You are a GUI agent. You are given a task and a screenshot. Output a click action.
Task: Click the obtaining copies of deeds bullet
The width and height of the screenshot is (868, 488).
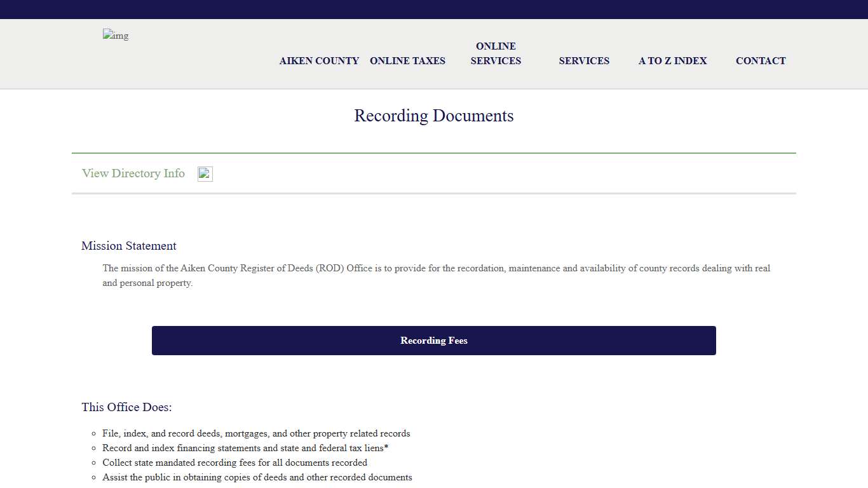[257, 477]
